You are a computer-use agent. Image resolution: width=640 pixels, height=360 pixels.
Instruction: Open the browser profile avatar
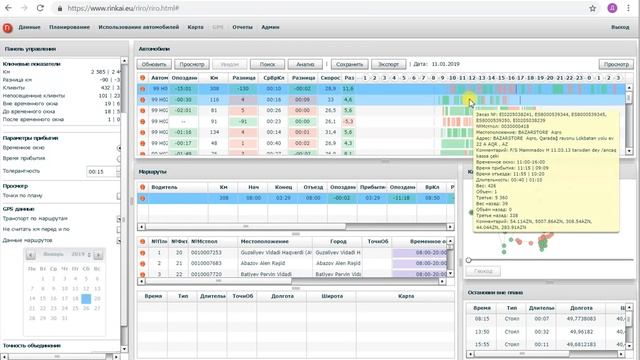pyautogui.click(x=612, y=8)
